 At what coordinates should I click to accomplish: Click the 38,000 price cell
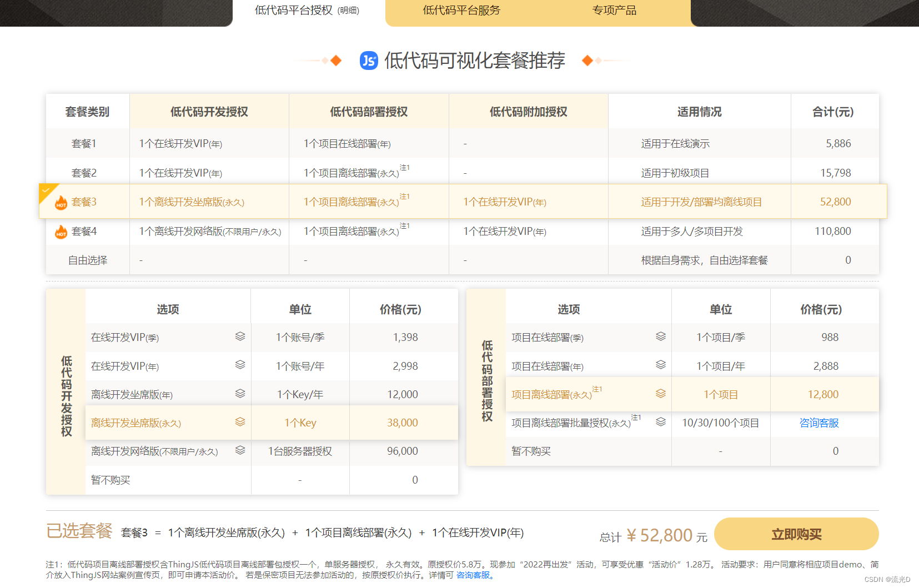point(403,423)
